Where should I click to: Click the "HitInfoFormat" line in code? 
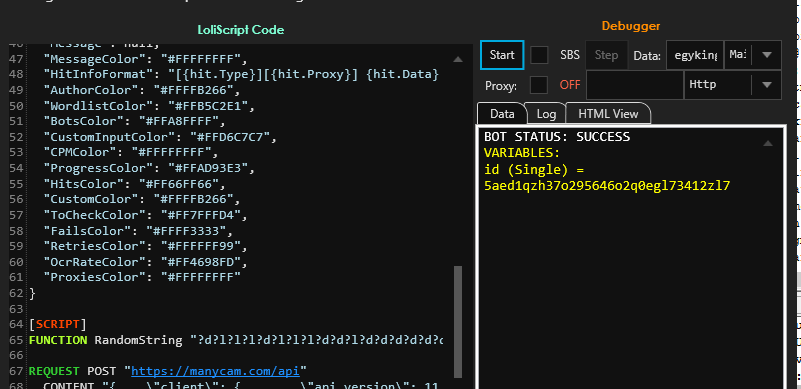pyautogui.click(x=241, y=75)
